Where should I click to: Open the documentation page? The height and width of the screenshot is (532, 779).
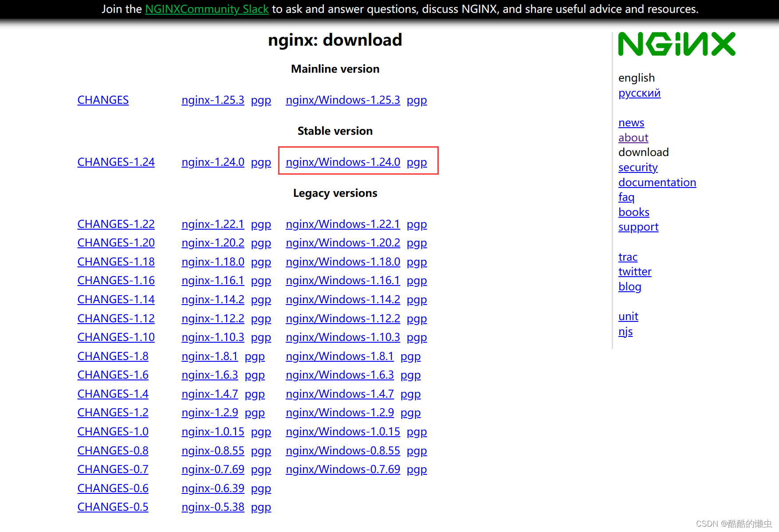tap(657, 183)
